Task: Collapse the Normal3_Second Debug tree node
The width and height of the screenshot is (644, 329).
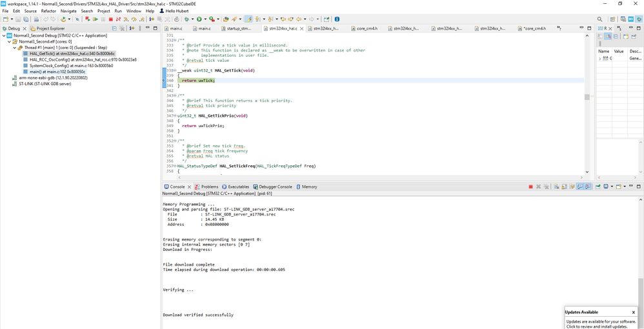Action: 4,35
